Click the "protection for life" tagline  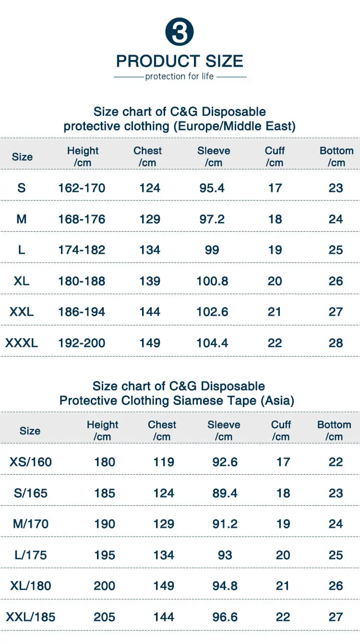point(180,76)
